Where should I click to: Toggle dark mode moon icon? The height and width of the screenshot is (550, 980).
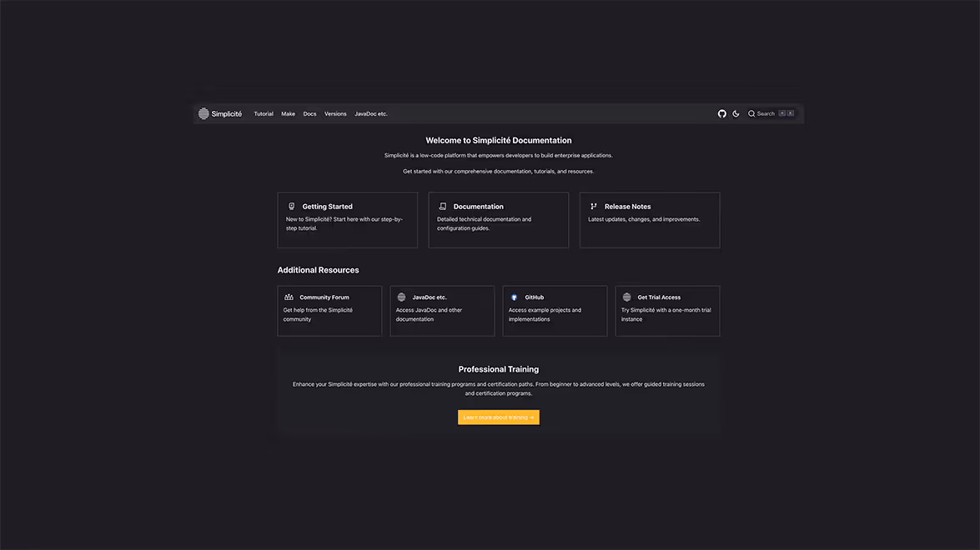pos(736,113)
